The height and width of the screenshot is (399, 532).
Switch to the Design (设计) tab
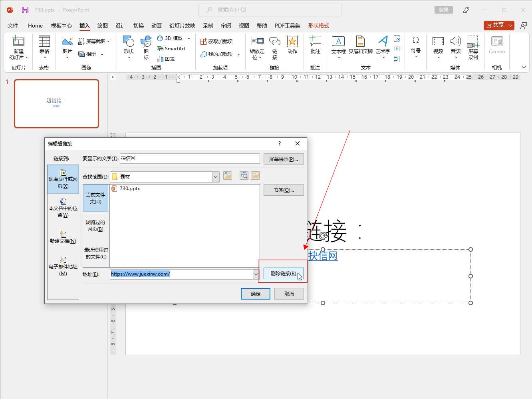tap(121, 26)
